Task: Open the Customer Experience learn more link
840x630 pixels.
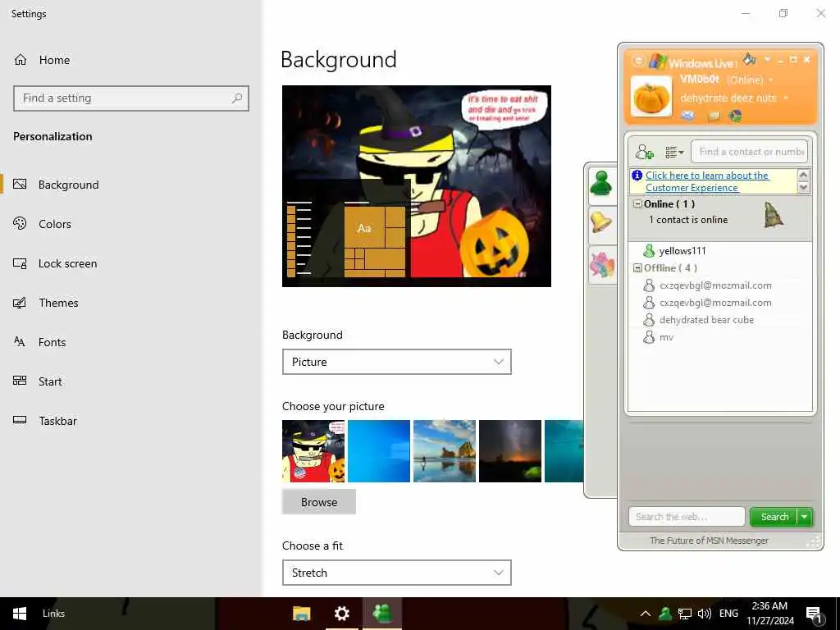Action: coord(706,181)
